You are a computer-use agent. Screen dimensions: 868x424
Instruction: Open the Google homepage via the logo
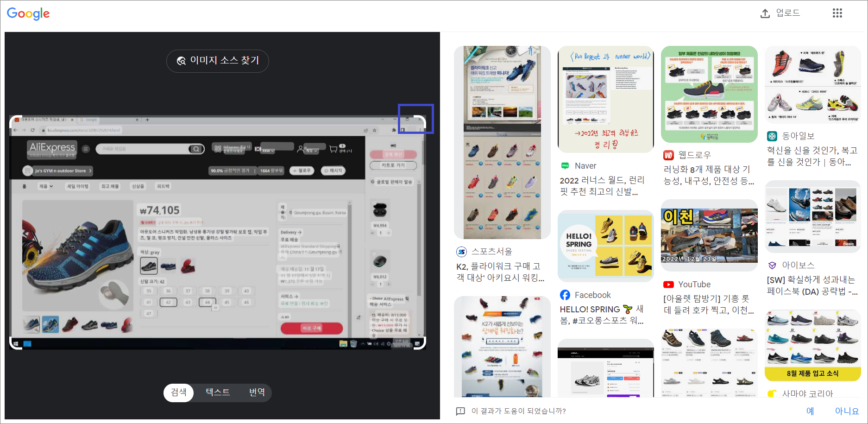coord(28,13)
